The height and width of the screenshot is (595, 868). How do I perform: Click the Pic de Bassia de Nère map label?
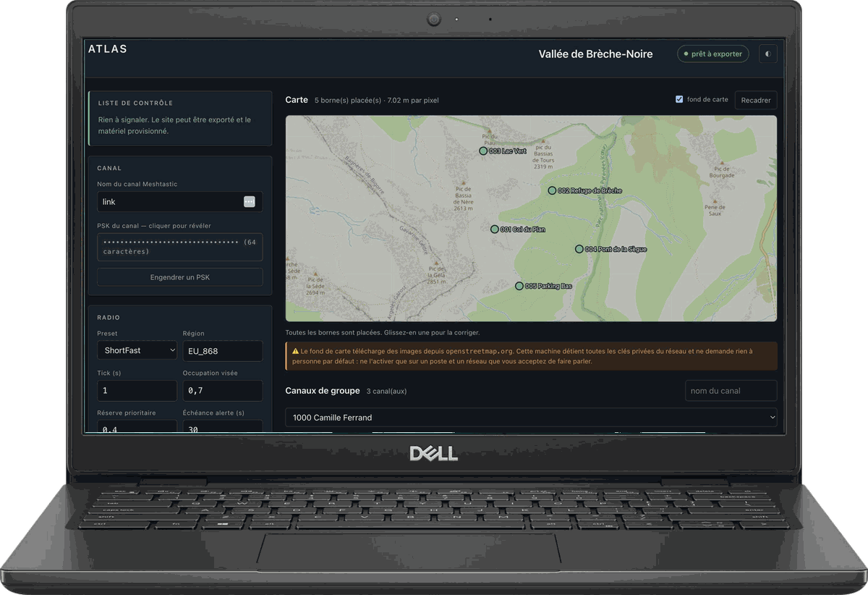(464, 198)
